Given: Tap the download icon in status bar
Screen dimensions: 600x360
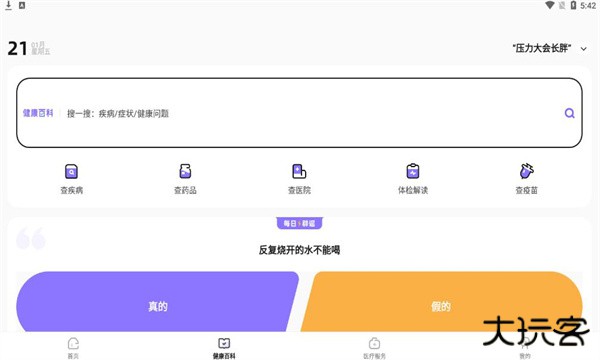Looking at the screenshot, I should (8, 5).
